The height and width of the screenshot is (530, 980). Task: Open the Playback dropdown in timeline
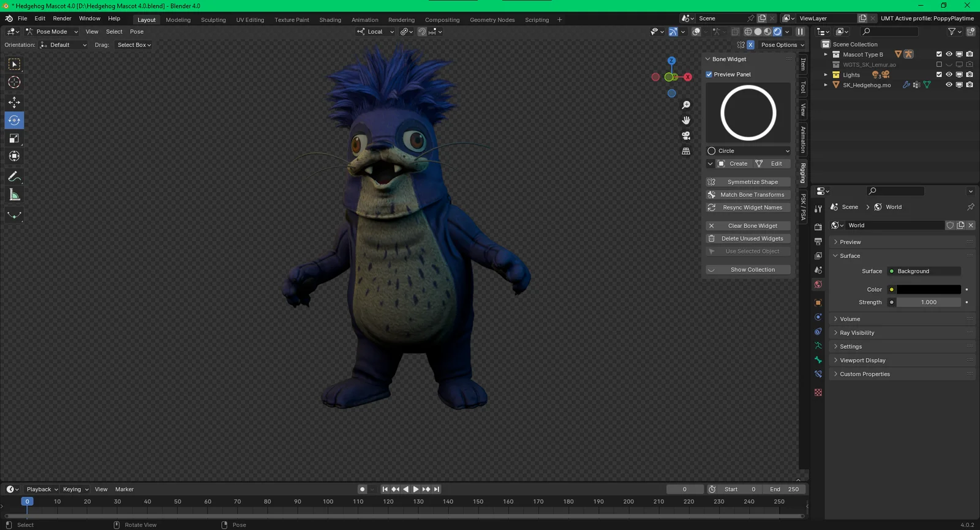[x=42, y=489]
